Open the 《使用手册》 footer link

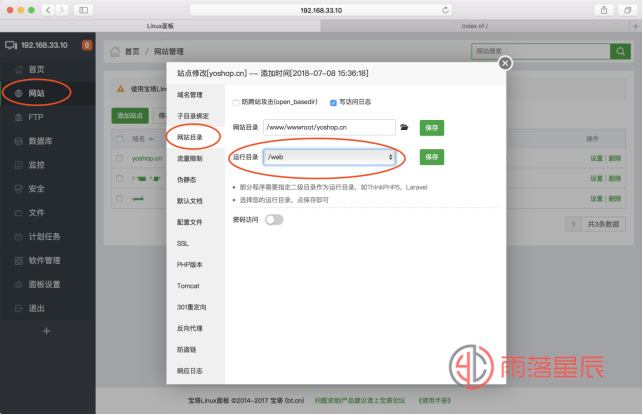tap(434, 401)
